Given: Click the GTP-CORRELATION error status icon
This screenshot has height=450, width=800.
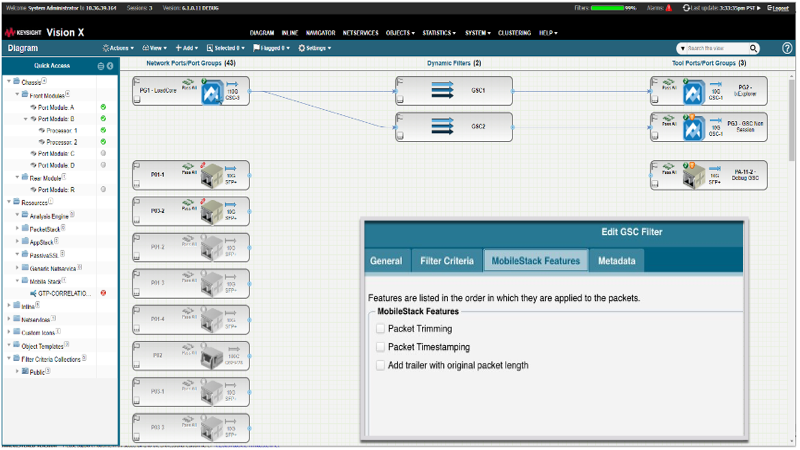Looking at the screenshot, I should tap(103, 293).
